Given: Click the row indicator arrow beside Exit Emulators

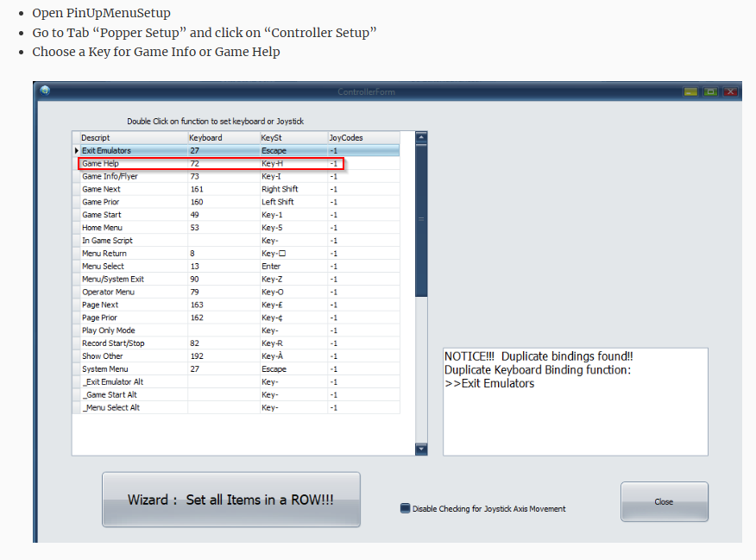Looking at the screenshot, I should [x=76, y=151].
